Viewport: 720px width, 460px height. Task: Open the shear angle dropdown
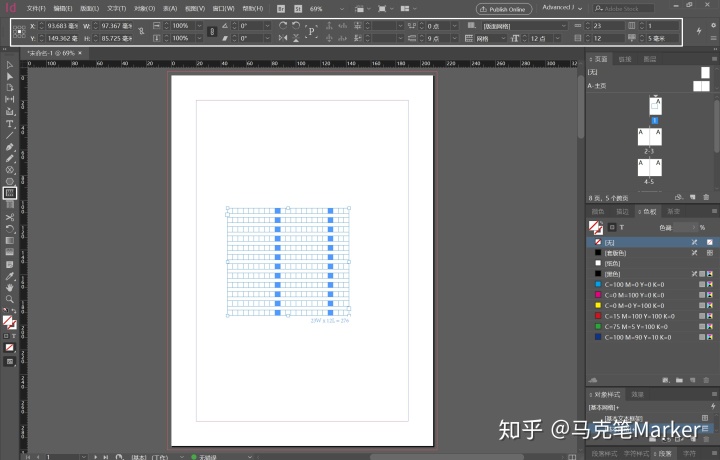(267, 38)
